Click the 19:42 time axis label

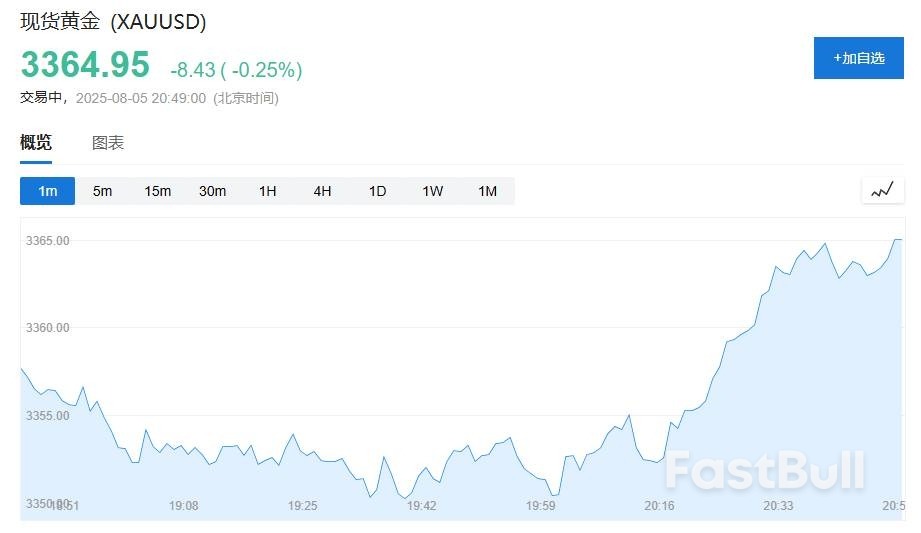coord(421,506)
